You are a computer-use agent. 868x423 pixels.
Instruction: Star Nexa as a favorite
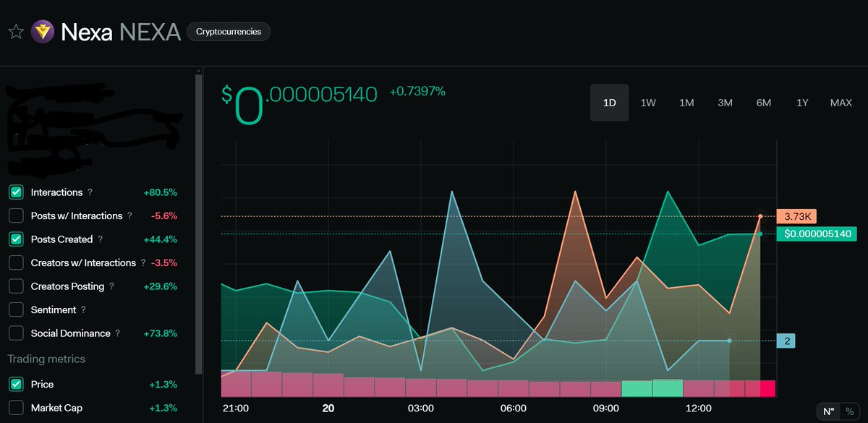coord(16,33)
